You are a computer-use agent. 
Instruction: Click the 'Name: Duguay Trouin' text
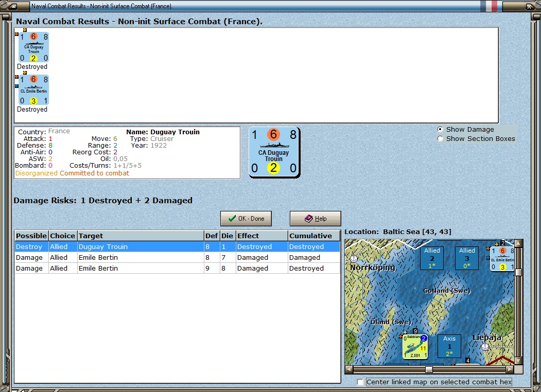click(163, 132)
